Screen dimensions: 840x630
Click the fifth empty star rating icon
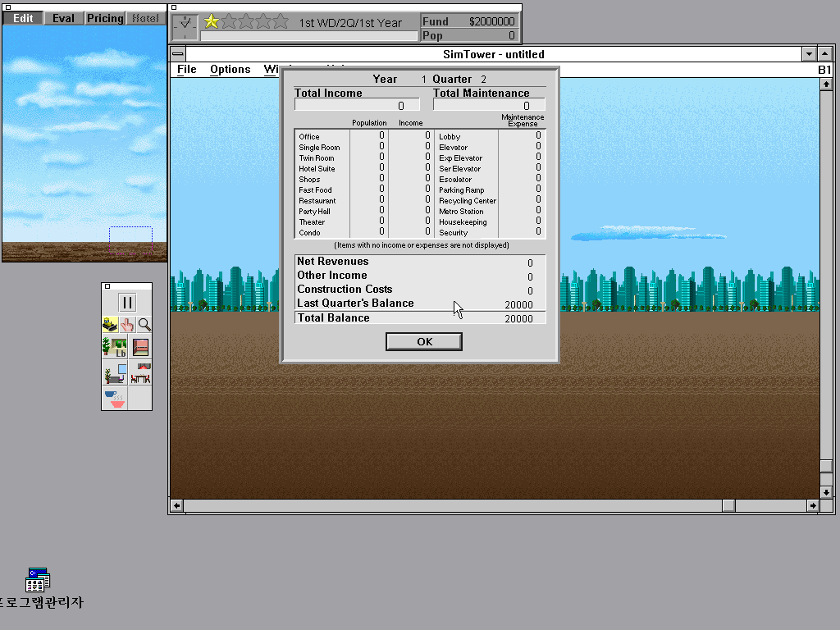pos(281,21)
